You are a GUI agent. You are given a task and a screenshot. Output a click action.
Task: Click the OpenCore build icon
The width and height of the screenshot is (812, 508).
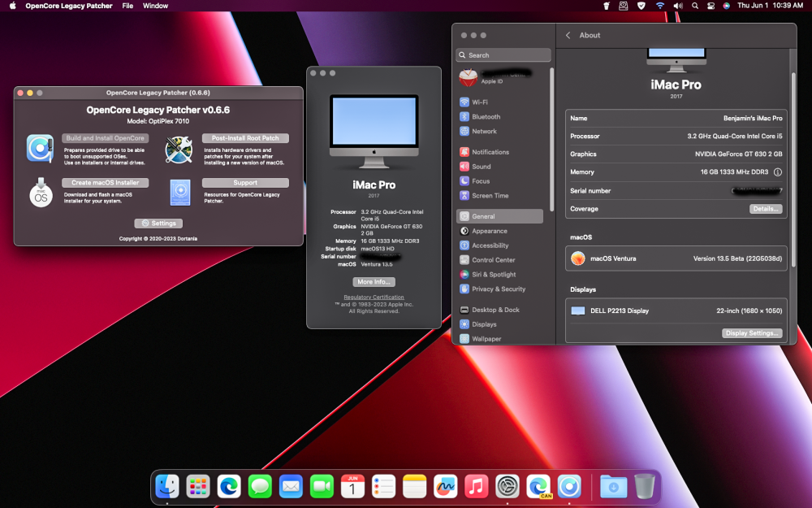tap(41, 149)
